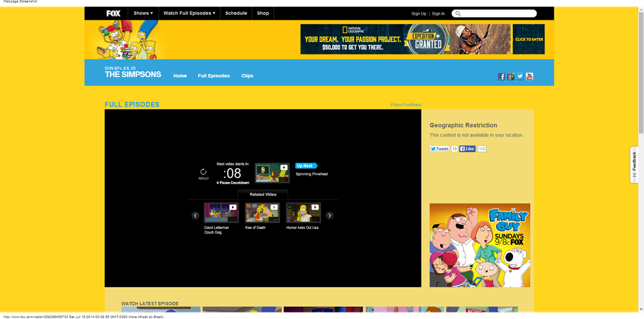Play Homer Asks Out Lisa thumbnail

click(303, 212)
